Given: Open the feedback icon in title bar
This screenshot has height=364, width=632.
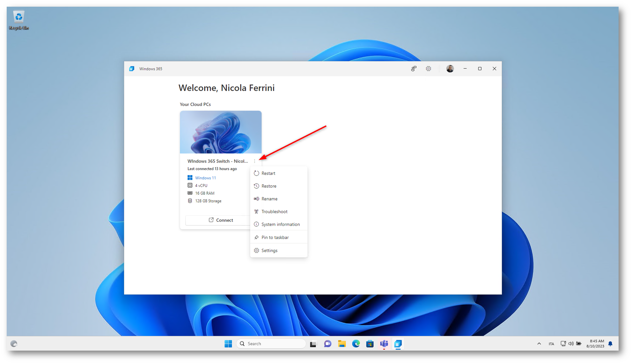Looking at the screenshot, I should (414, 69).
